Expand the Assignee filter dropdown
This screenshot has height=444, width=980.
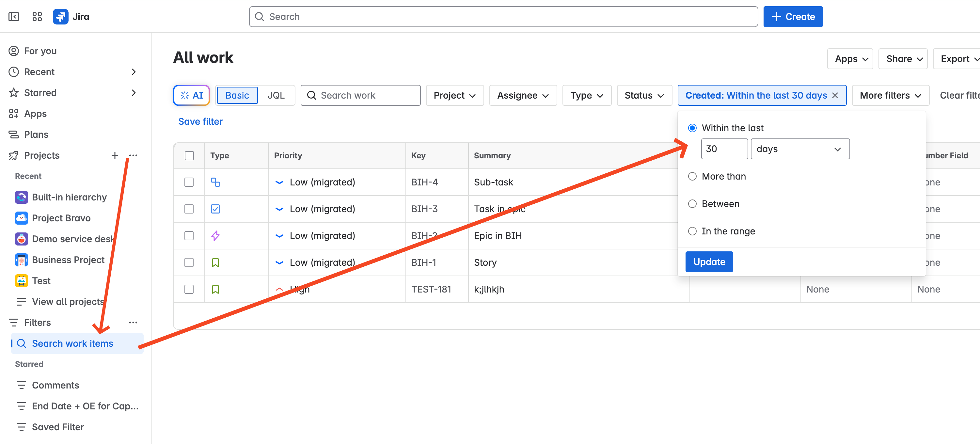coord(523,95)
